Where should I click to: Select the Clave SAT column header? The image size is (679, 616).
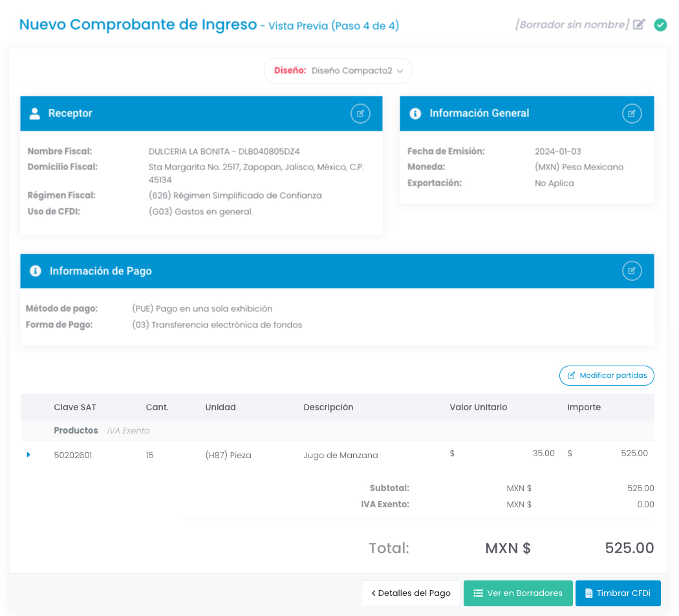(75, 407)
